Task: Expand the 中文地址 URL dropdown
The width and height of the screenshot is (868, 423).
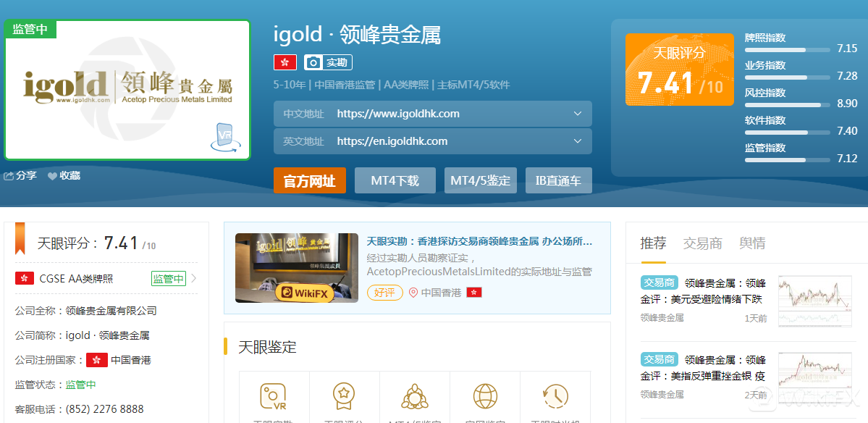Action: pos(578,114)
